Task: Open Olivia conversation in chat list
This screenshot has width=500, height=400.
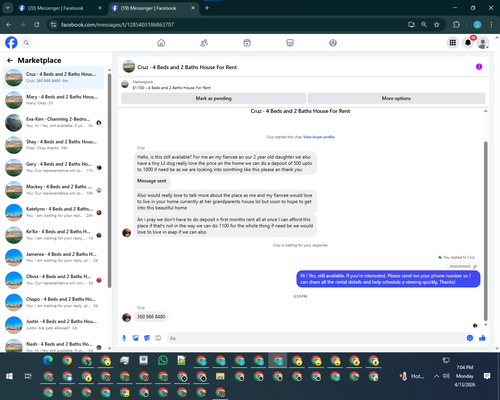Action: [54, 280]
